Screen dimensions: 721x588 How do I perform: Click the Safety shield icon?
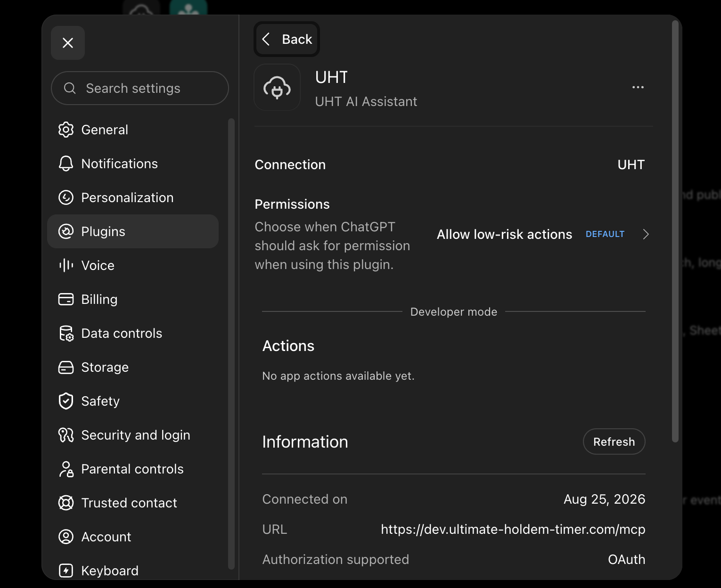66,401
